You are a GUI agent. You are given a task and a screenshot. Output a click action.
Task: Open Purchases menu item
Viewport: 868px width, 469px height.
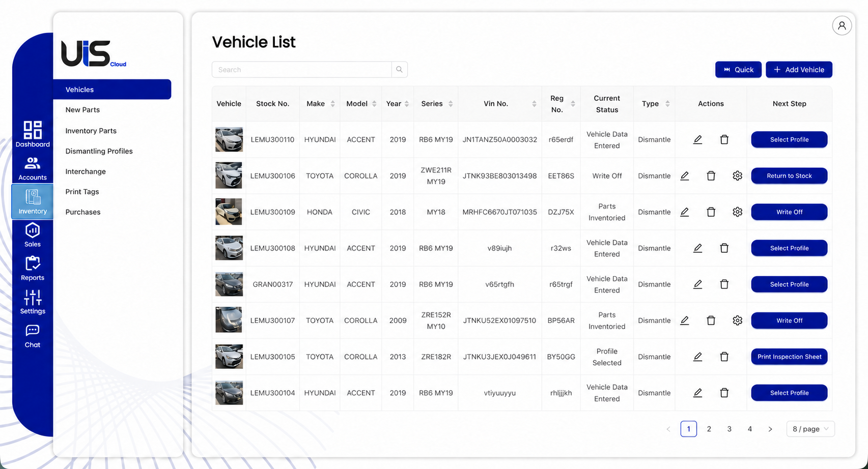point(83,212)
